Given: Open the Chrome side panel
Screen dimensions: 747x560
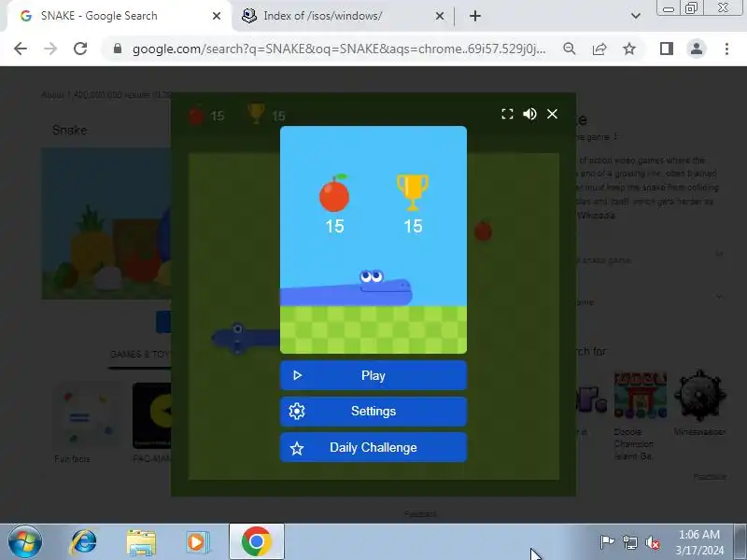Looking at the screenshot, I should (667, 49).
